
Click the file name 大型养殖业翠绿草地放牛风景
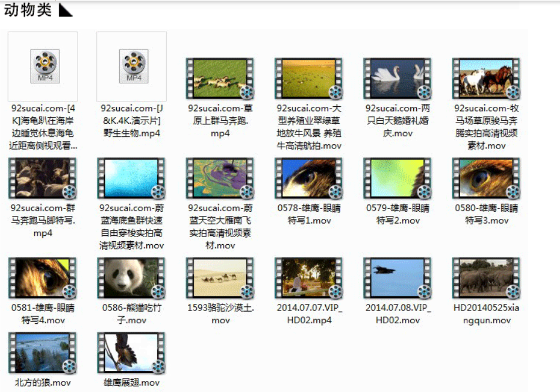click(309, 127)
